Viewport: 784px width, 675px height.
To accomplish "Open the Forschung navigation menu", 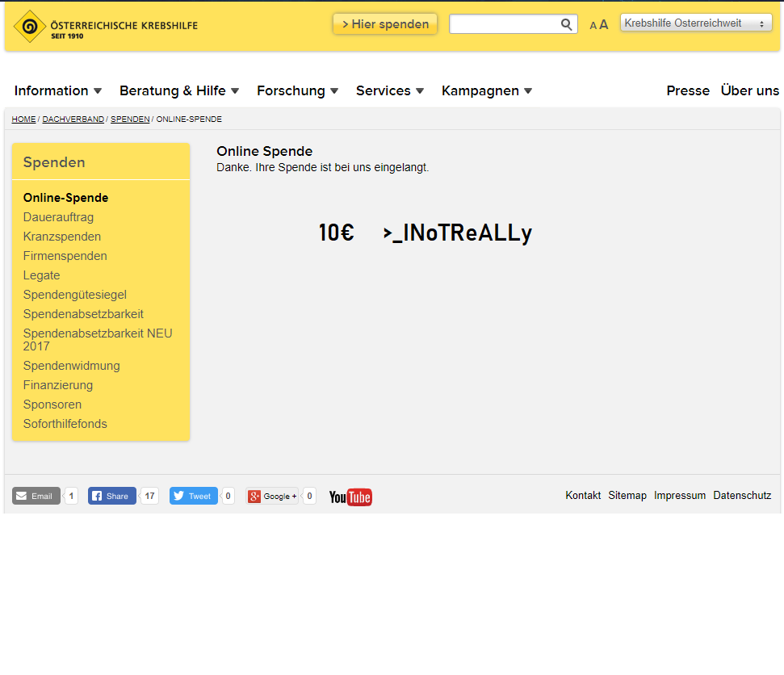I will [297, 90].
